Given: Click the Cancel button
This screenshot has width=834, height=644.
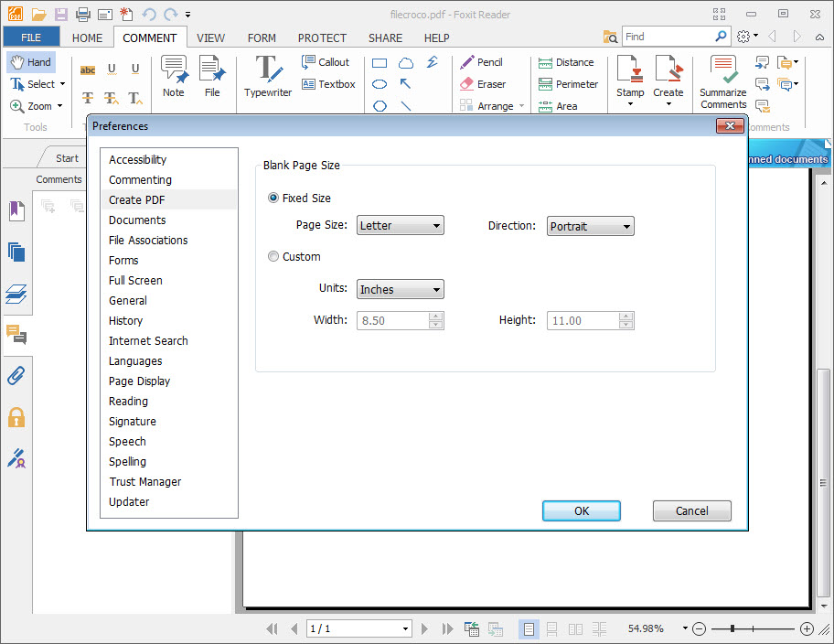Looking at the screenshot, I should tap(691, 511).
